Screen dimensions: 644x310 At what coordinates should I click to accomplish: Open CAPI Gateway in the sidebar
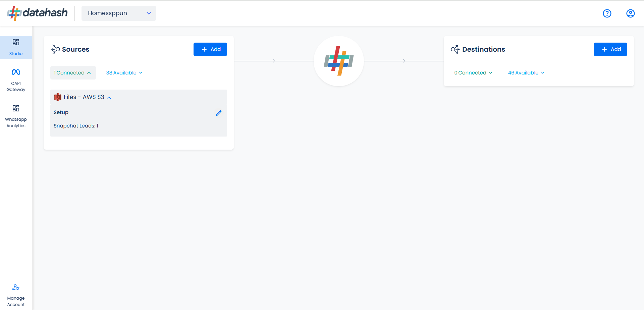16,80
